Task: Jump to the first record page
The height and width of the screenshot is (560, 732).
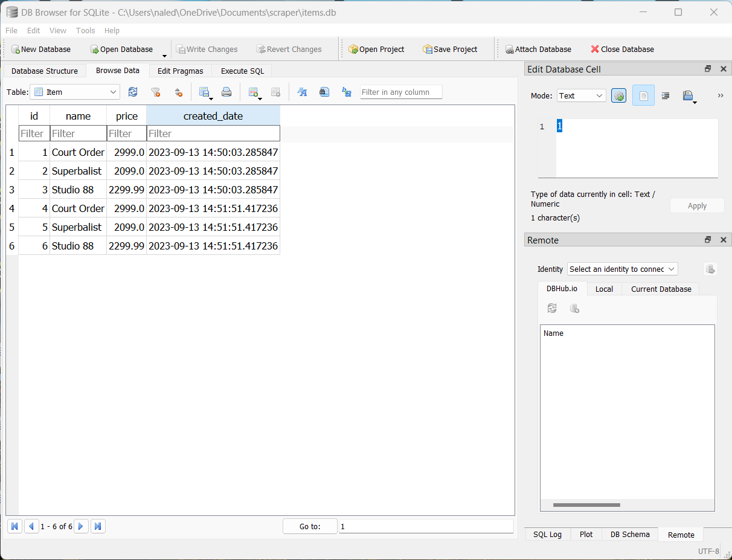Action: 15,526
